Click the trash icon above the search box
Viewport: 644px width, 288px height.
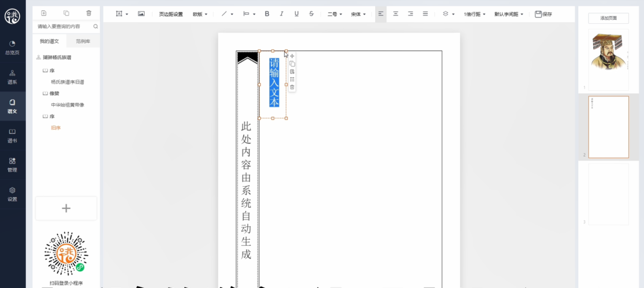click(x=89, y=13)
